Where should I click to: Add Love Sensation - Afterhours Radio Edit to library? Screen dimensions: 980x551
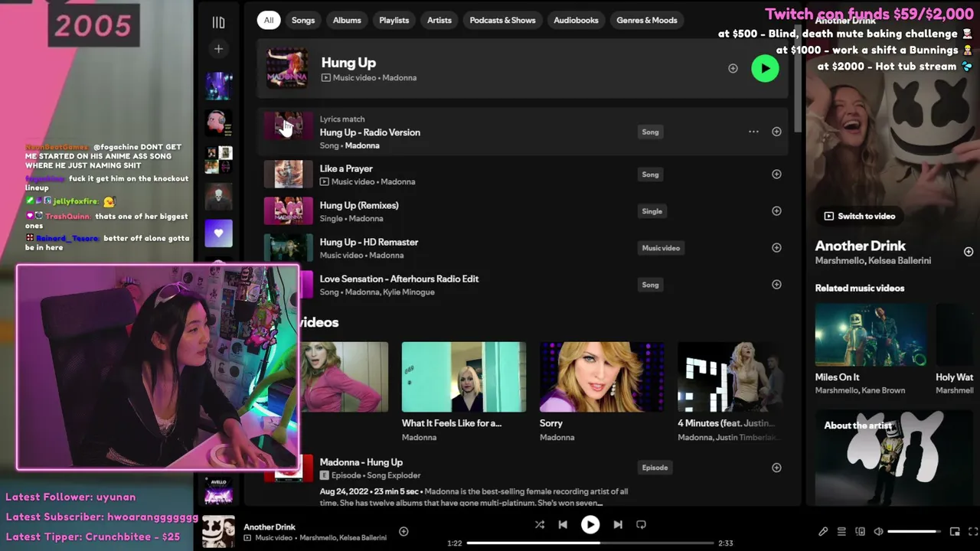click(776, 285)
